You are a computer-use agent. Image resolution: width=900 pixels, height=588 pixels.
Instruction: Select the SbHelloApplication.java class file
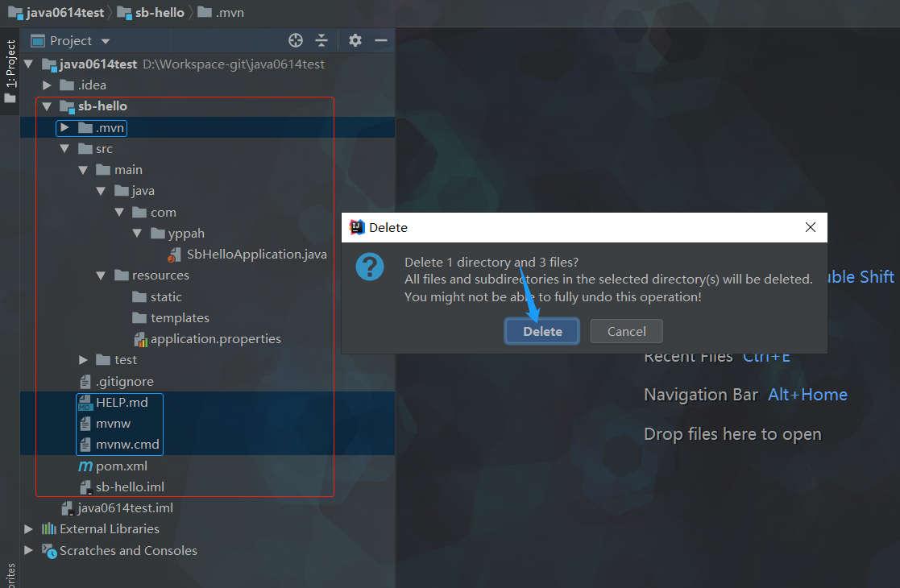coord(256,254)
